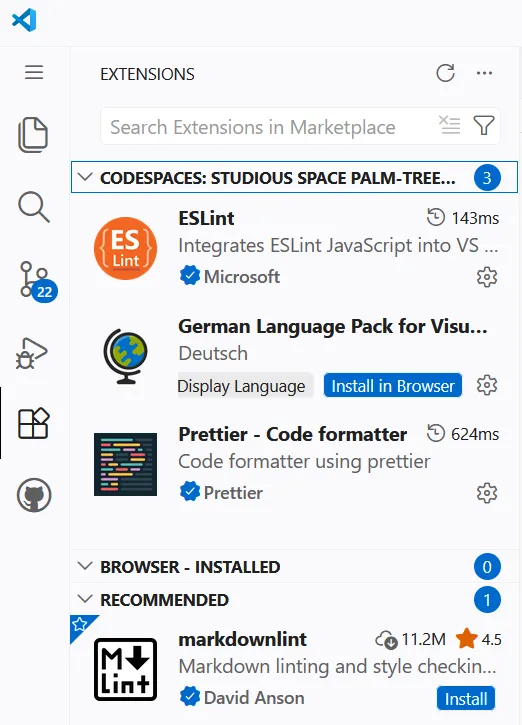
Task: Click the markdownlint extension logo
Action: click(125, 670)
